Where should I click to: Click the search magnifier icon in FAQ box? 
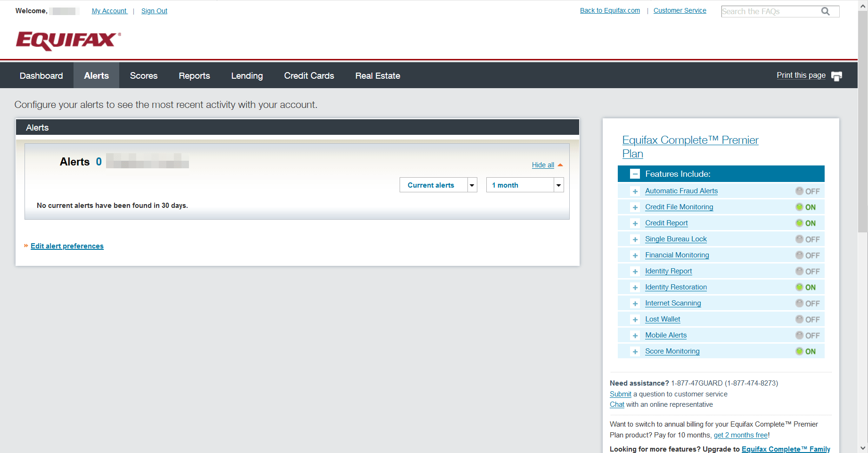coord(825,11)
